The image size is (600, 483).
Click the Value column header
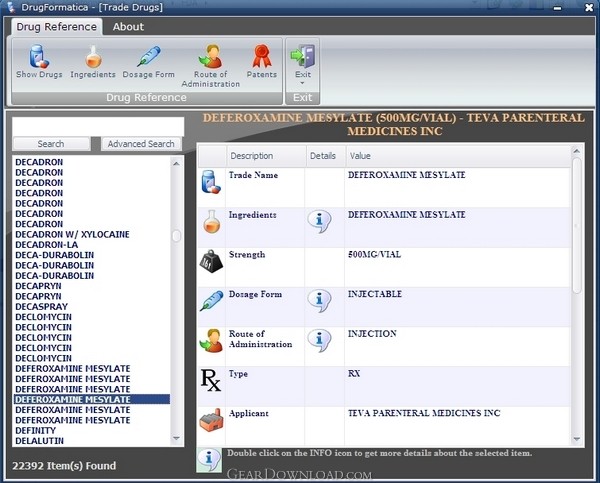458,156
